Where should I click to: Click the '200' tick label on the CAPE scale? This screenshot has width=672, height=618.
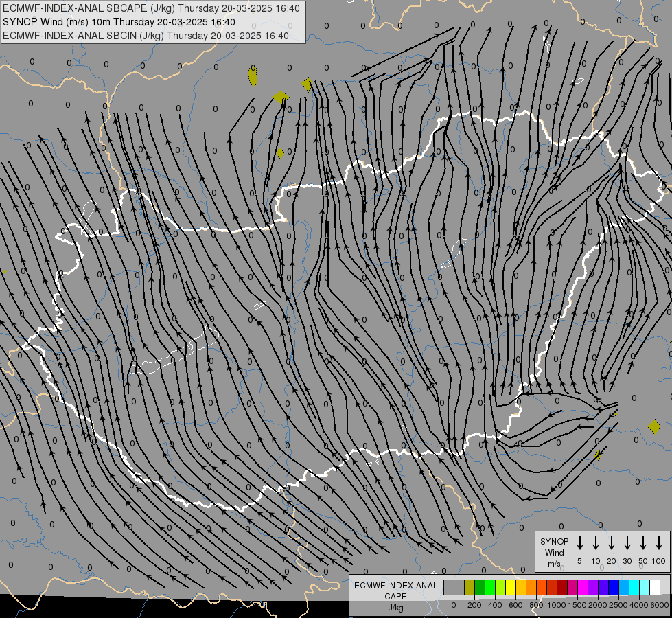click(474, 605)
